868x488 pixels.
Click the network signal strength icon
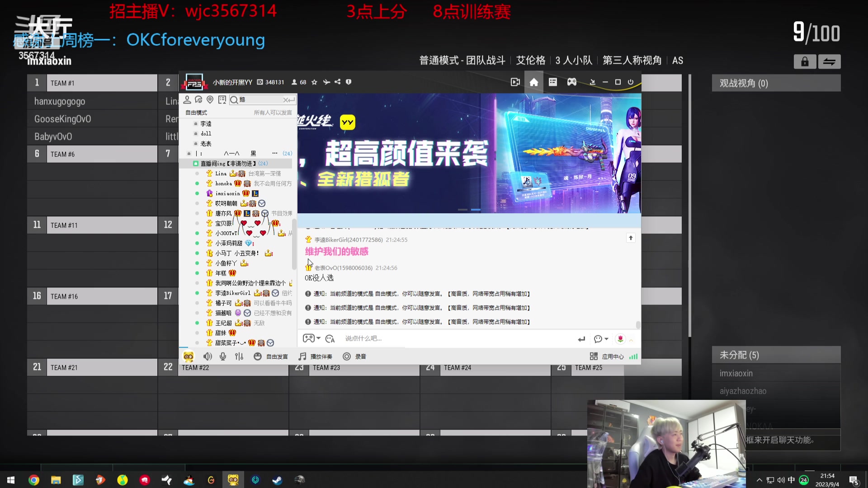633,357
